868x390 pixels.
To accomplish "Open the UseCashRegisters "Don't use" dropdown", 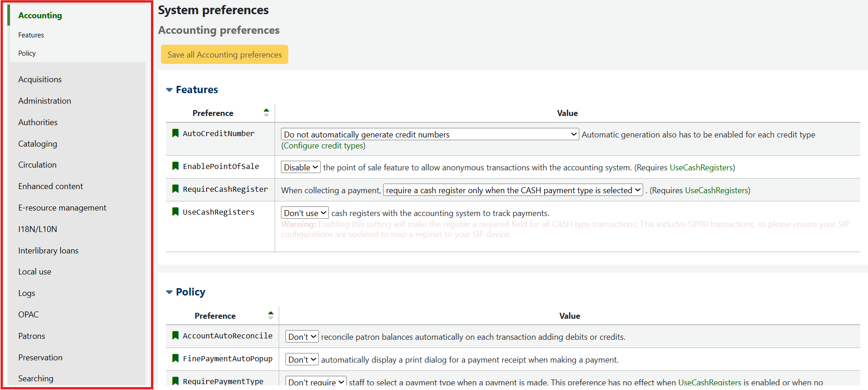I will coord(305,213).
